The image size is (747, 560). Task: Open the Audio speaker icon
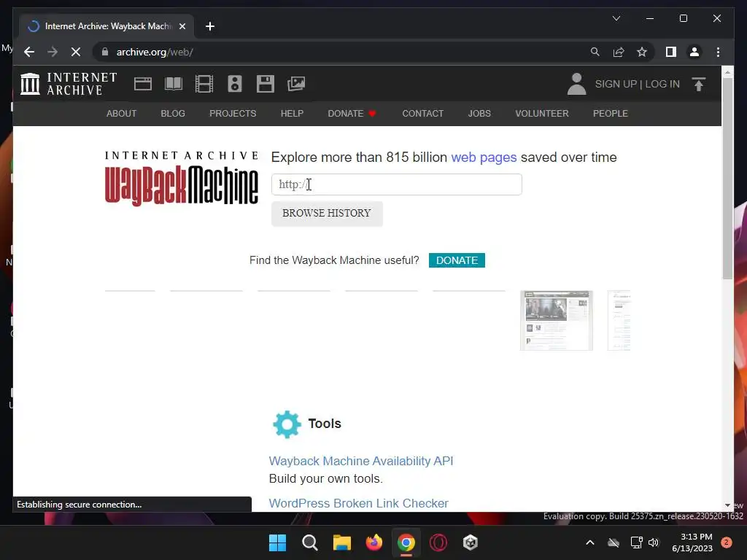[235, 84]
